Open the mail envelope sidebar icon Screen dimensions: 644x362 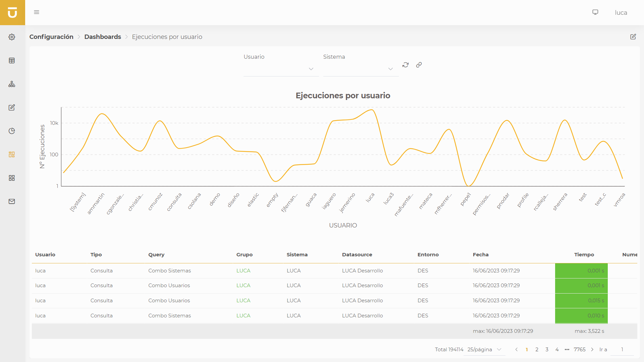12,201
